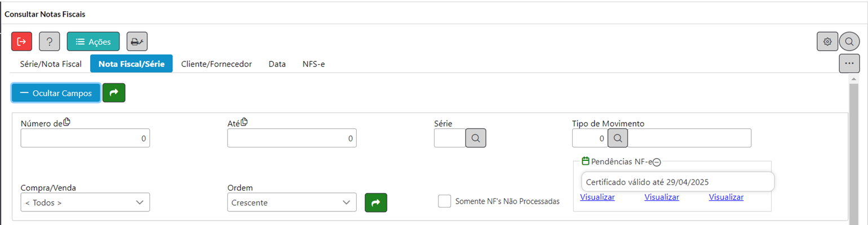The width and height of the screenshot is (868, 225).
Task: Open settings gear icon at top right
Action: pos(827,42)
